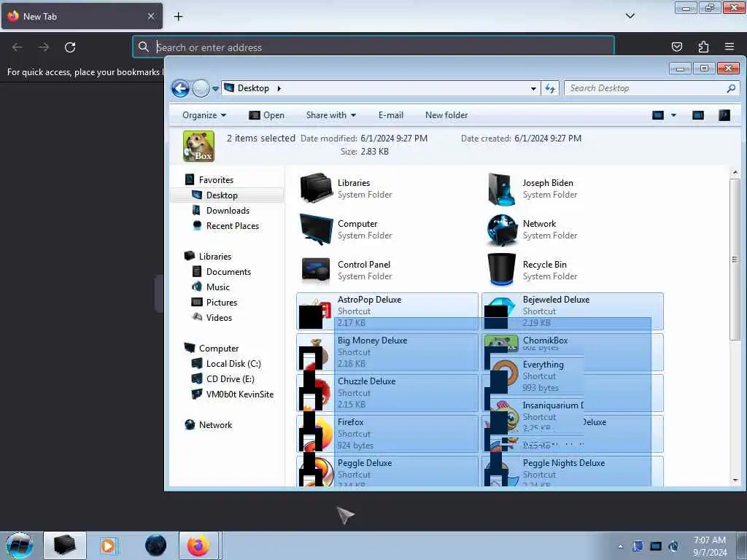The height and width of the screenshot is (560, 747).
Task: Select Favorites in the navigation pane
Action: [216, 180]
